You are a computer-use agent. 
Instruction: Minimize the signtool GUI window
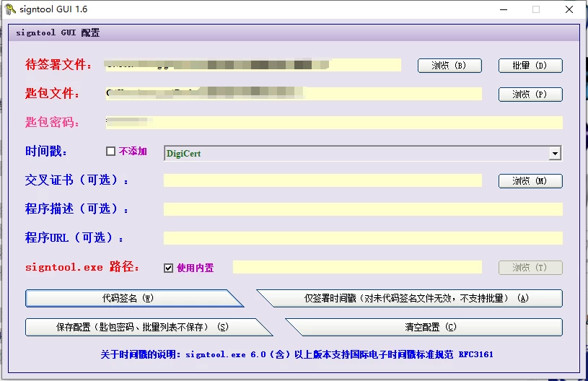504,9
